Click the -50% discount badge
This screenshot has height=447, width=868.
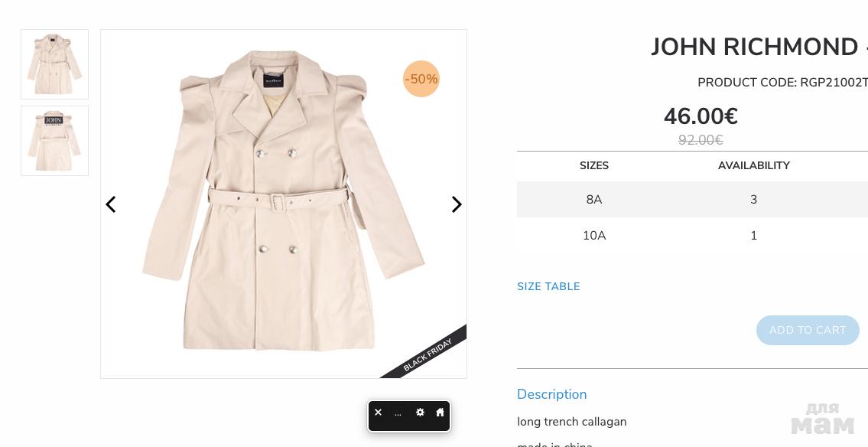[x=421, y=79]
